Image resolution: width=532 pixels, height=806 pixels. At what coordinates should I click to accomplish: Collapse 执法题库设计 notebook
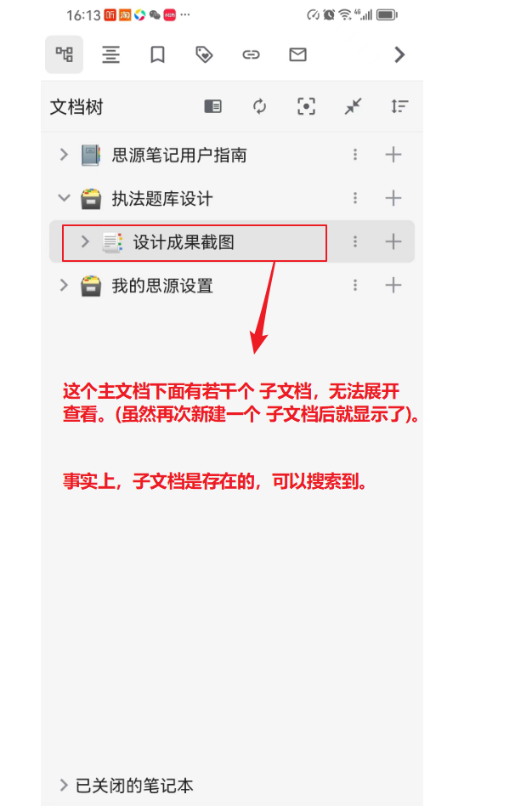click(64, 198)
